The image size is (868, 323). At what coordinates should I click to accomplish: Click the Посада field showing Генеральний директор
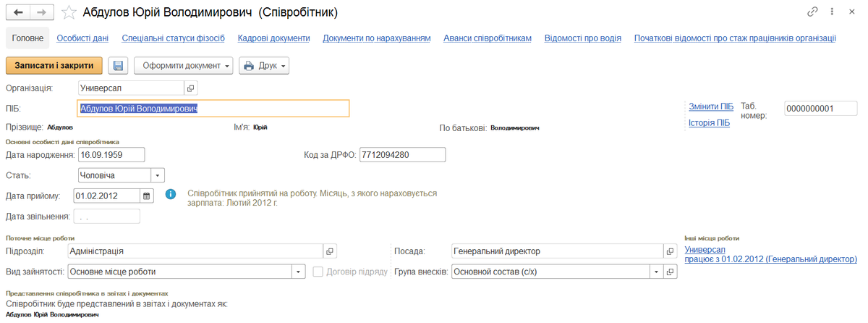point(557,251)
